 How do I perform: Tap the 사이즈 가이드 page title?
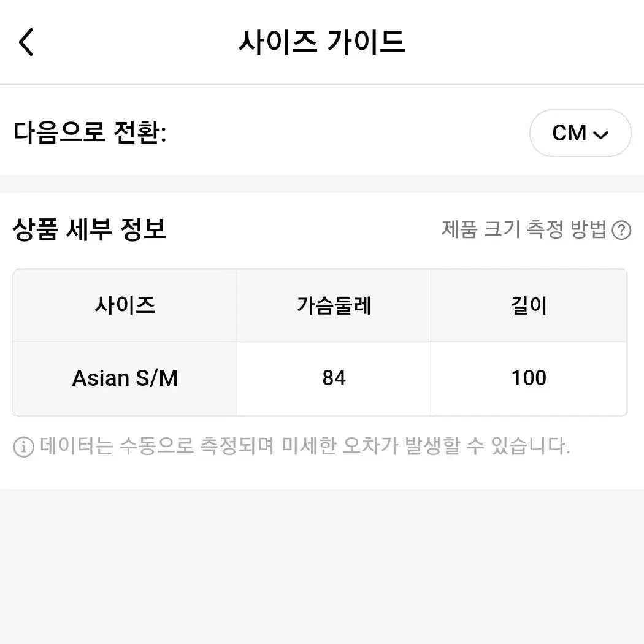click(x=321, y=42)
